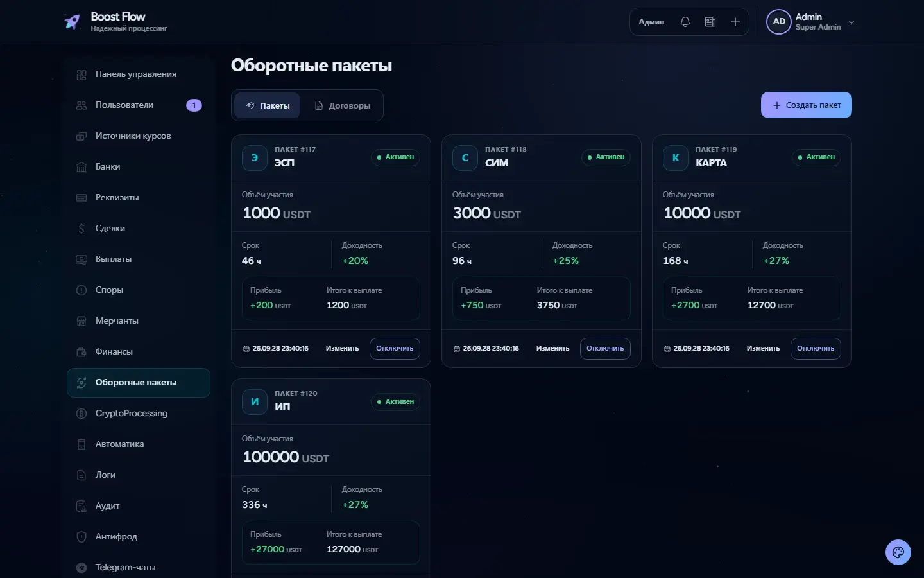Click the Создать пакет button
This screenshot has width=924, height=578.
807,105
